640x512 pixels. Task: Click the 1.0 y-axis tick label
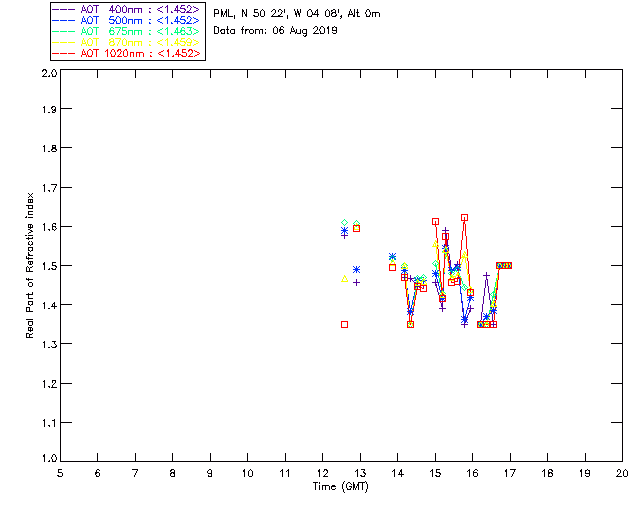pos(49,458)
